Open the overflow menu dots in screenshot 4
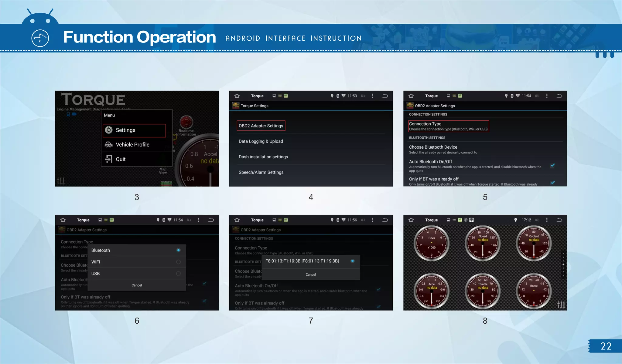The height and width of the screenshot is (364, 622). (x=373, y=96)
